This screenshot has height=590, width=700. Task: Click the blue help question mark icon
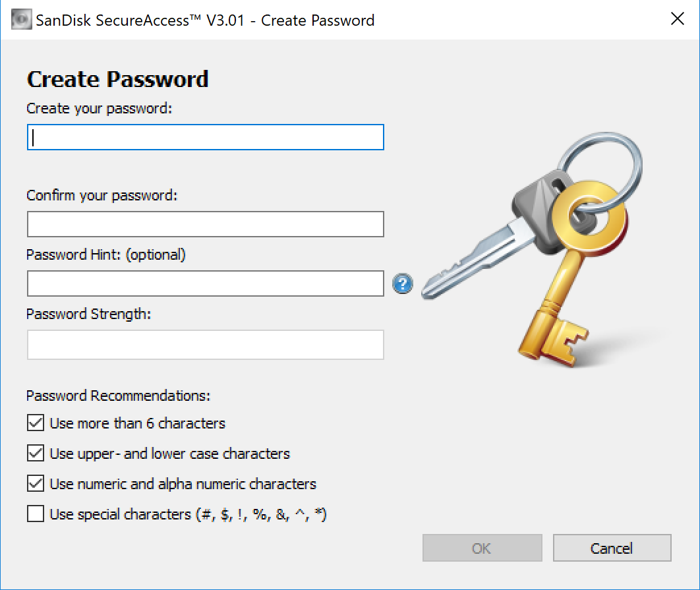[403, 284]
